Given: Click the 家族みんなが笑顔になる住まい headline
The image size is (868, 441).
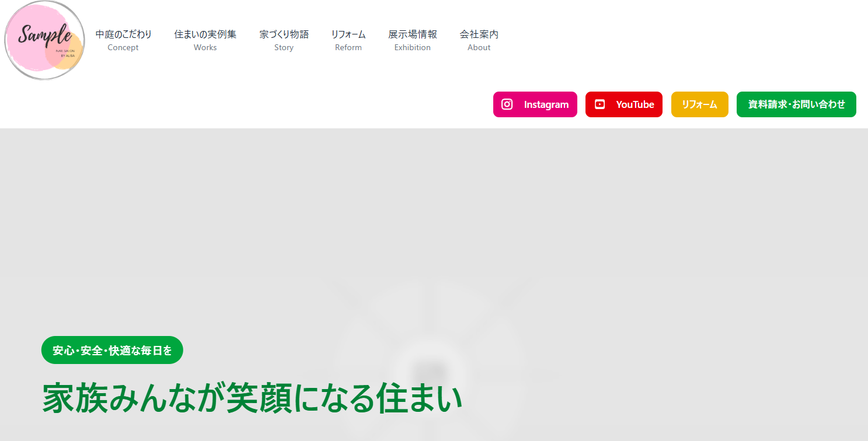Looking at the screenshot, I should tap(252, 398).
